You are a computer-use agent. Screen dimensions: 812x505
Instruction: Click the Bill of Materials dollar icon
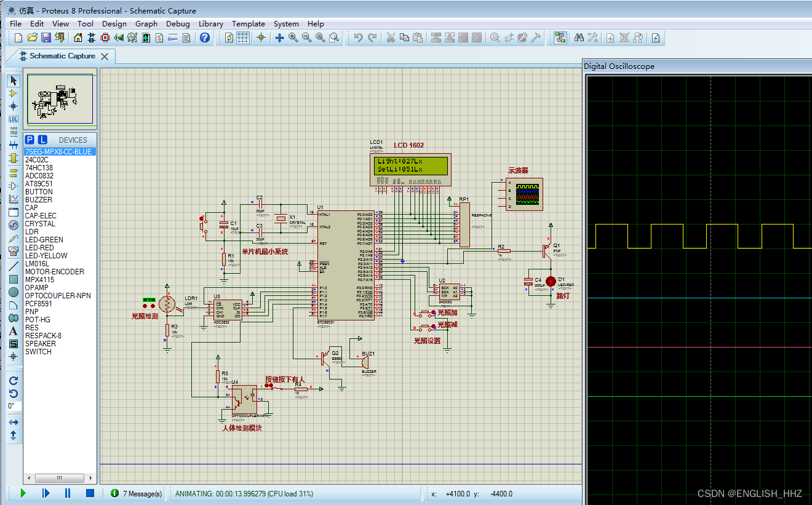(159, 38)
